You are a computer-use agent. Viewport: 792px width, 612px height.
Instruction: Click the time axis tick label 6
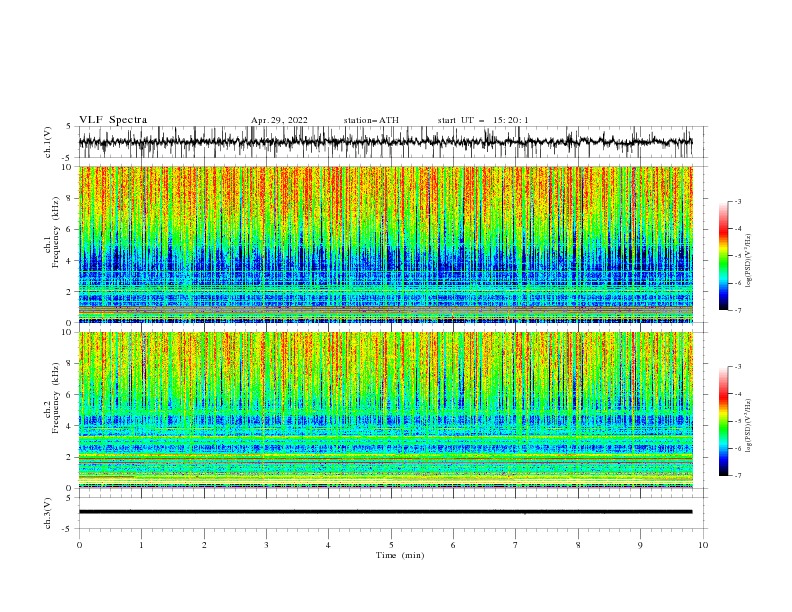point(453,545)
